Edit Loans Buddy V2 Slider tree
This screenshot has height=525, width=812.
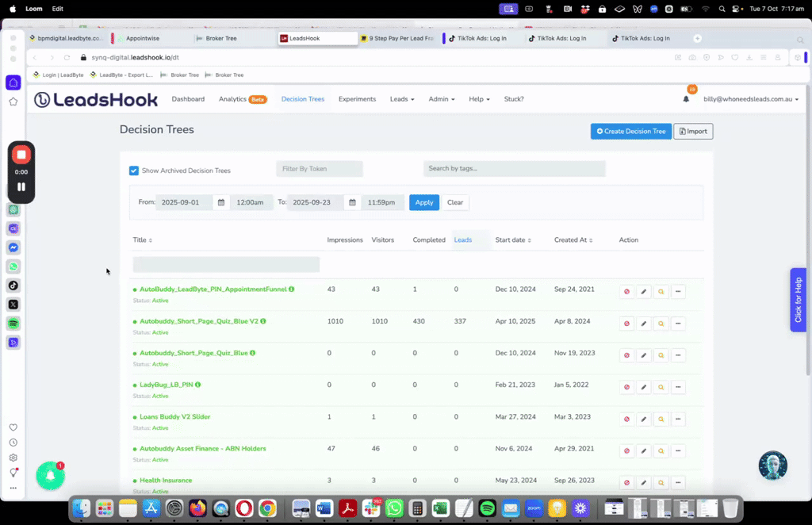tap(644, 419)
